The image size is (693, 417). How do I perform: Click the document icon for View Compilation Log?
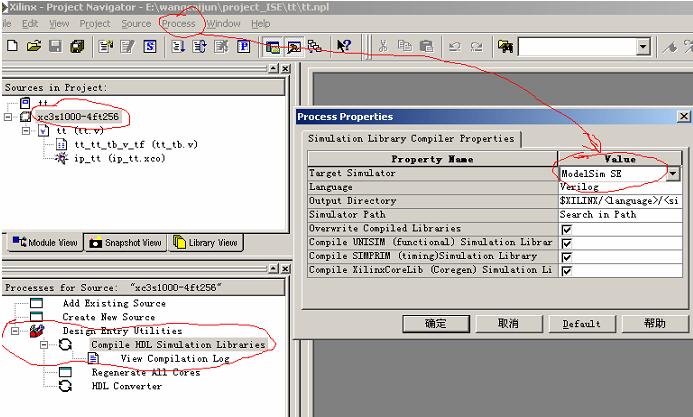tap(93, 358)
